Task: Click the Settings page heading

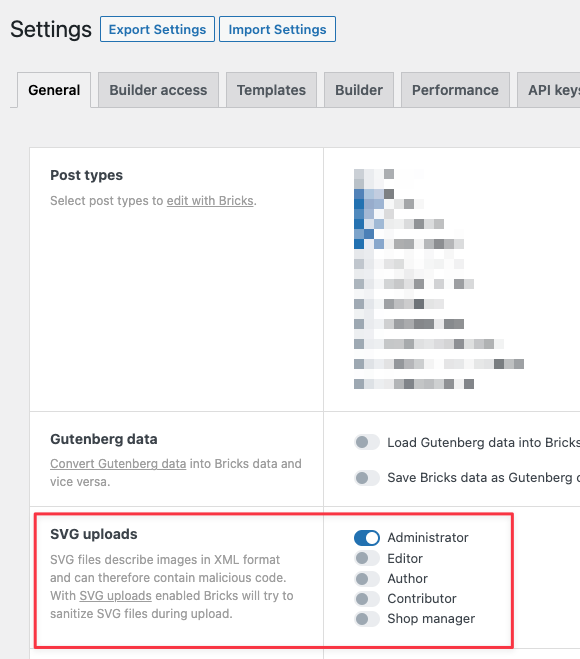Action: click(51, 29)
